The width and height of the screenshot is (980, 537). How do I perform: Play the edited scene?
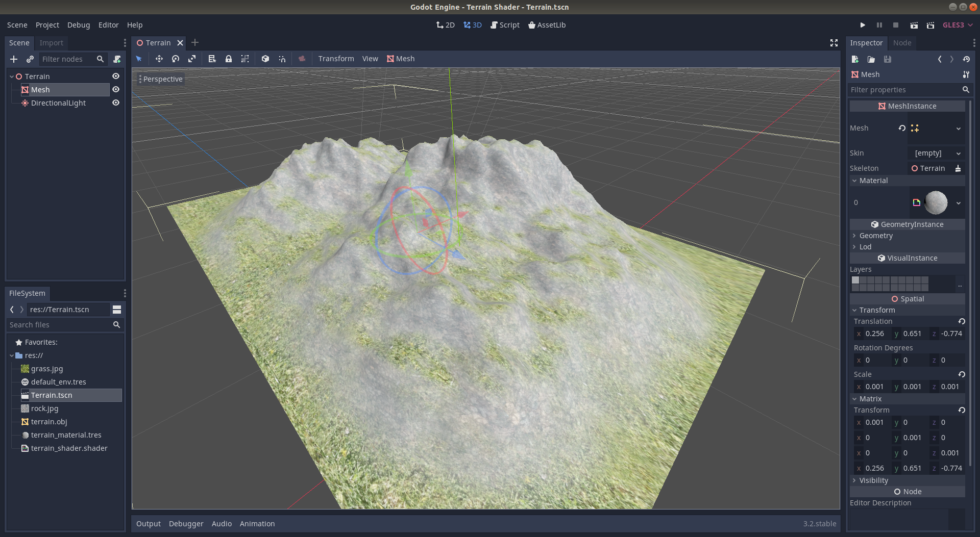[914, 25]
